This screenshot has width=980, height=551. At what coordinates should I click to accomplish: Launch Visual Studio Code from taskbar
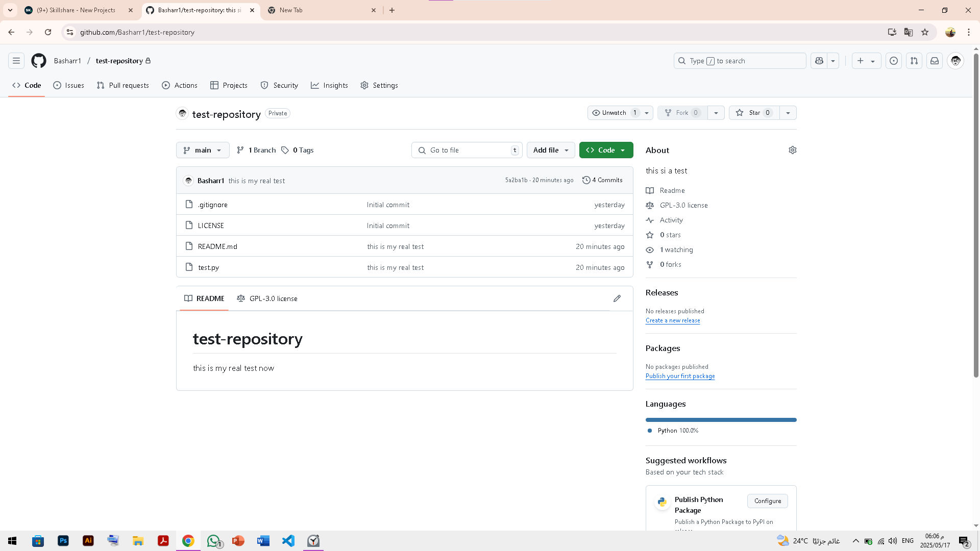(288, 541)
